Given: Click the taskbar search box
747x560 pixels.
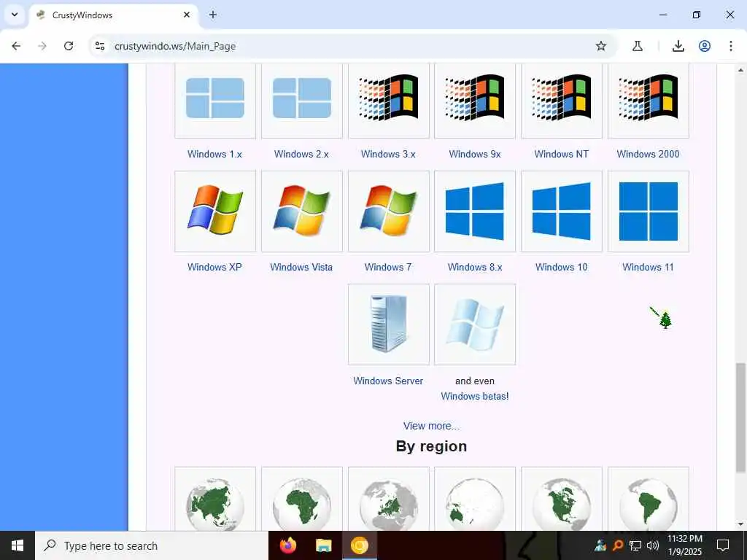Looking at the screenshot, I should [x=152, y=545].
